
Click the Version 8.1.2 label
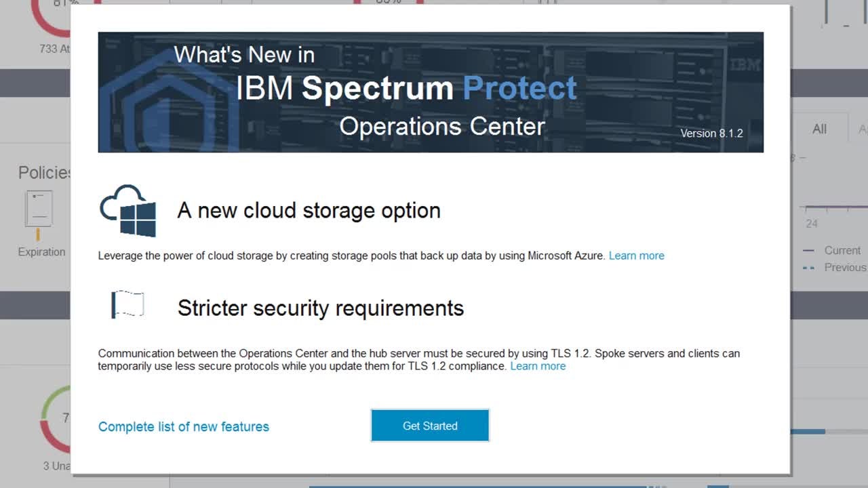click(x=711, y=134)
